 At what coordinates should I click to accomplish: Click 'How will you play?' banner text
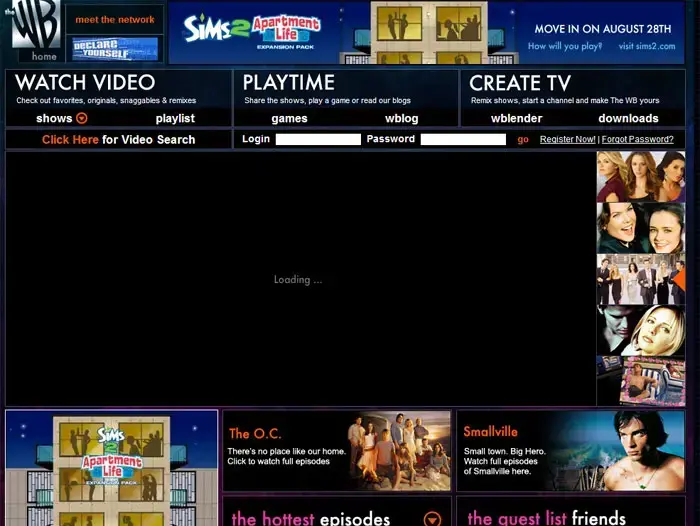(x=565, y=46)
